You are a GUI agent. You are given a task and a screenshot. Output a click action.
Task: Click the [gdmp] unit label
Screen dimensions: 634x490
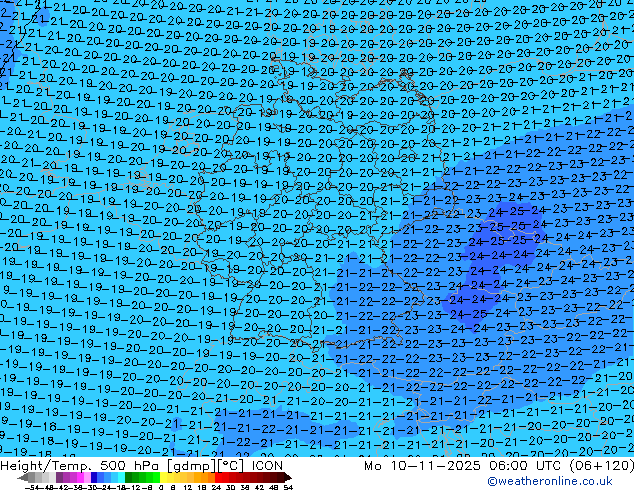[x=190, y=465]
